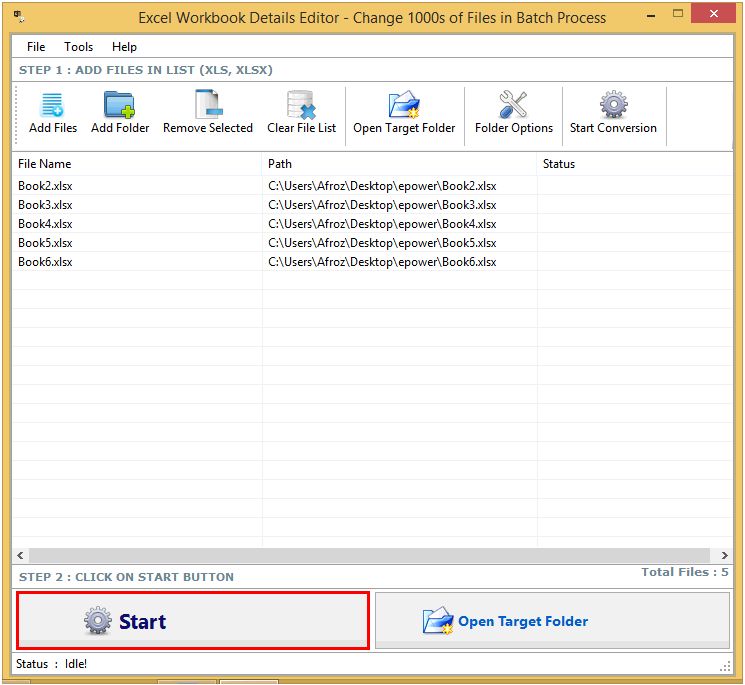Open the Help menu
This screenshot has height=685, width=745.
click(124, 47)
